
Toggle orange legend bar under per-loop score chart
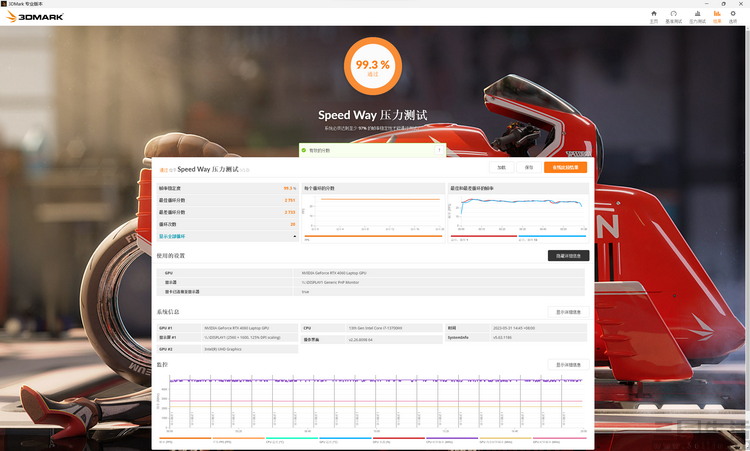coord(373,236)
